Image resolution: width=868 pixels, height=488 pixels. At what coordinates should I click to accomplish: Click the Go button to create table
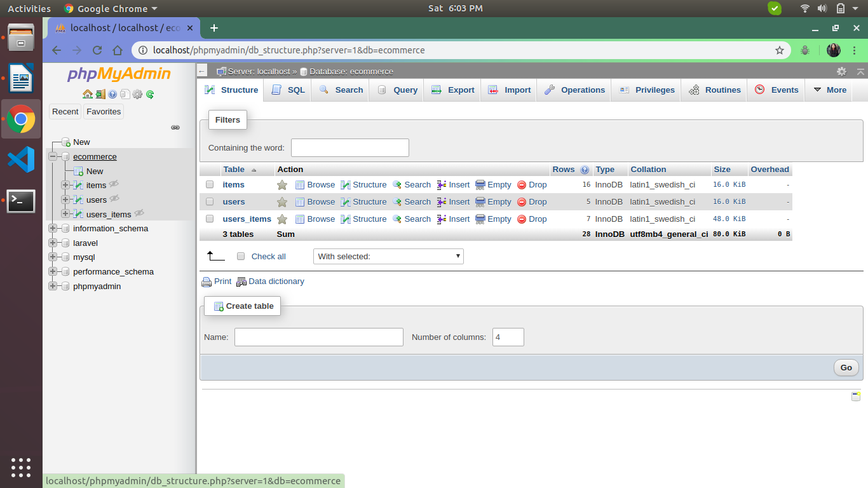pos(846,367)
